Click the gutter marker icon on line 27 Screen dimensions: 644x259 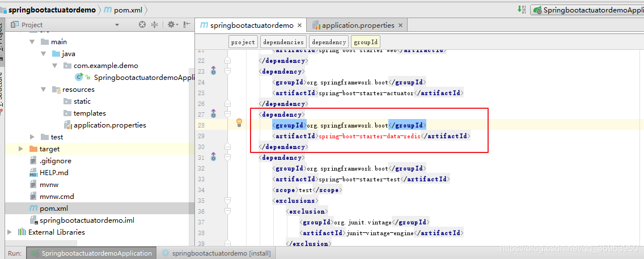point(213,114)
